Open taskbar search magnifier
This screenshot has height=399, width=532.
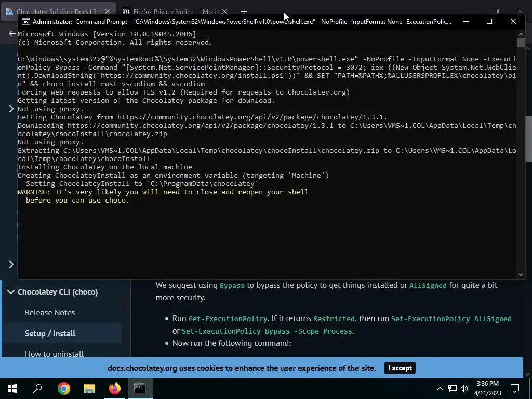(37, 389)
